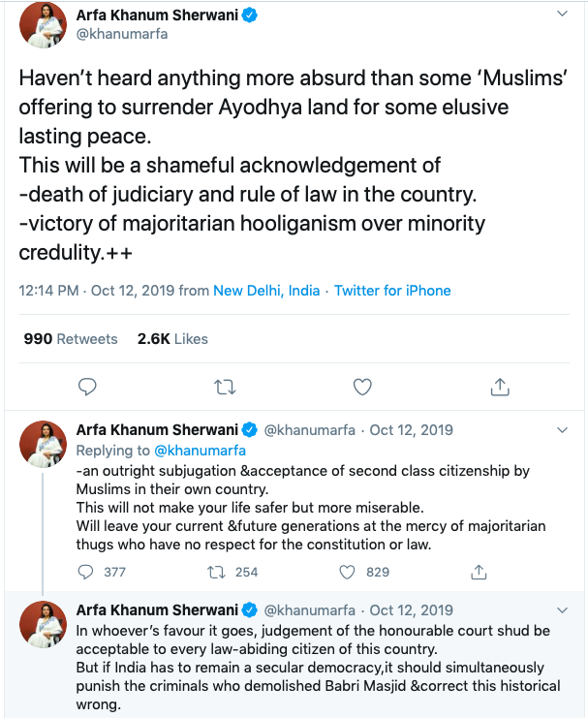Expand options chevron on the first reply

563,429
